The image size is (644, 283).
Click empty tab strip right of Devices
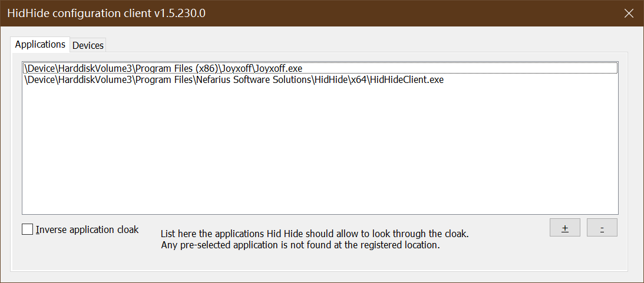click(x=354, y=45)
